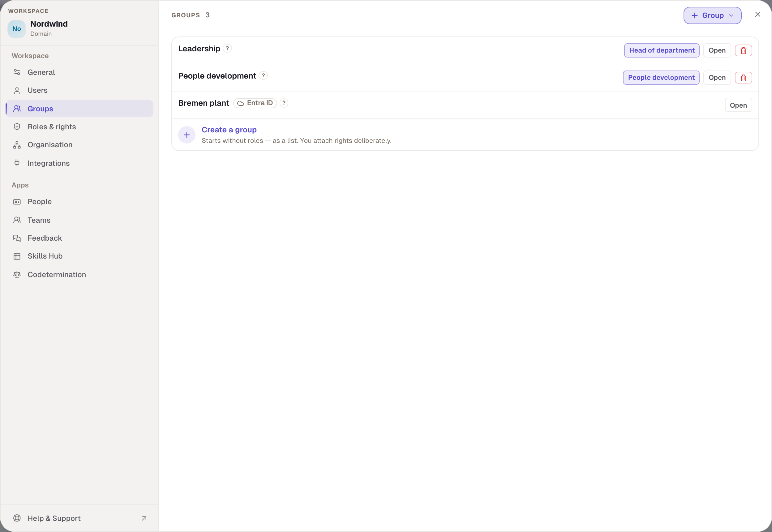Viewport: 772px width, 532px height.
Task: Open Roles & rights settings
Action: click(x=79, y=127)
